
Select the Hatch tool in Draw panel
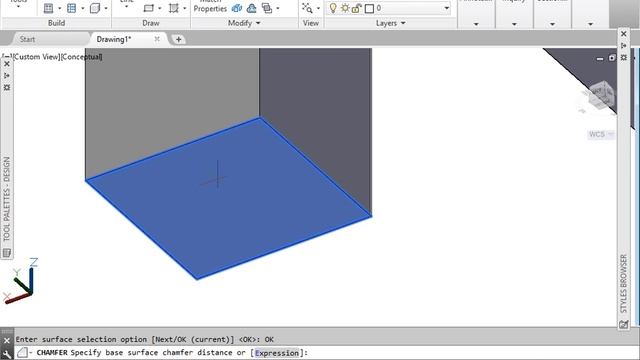pos(173,8)
